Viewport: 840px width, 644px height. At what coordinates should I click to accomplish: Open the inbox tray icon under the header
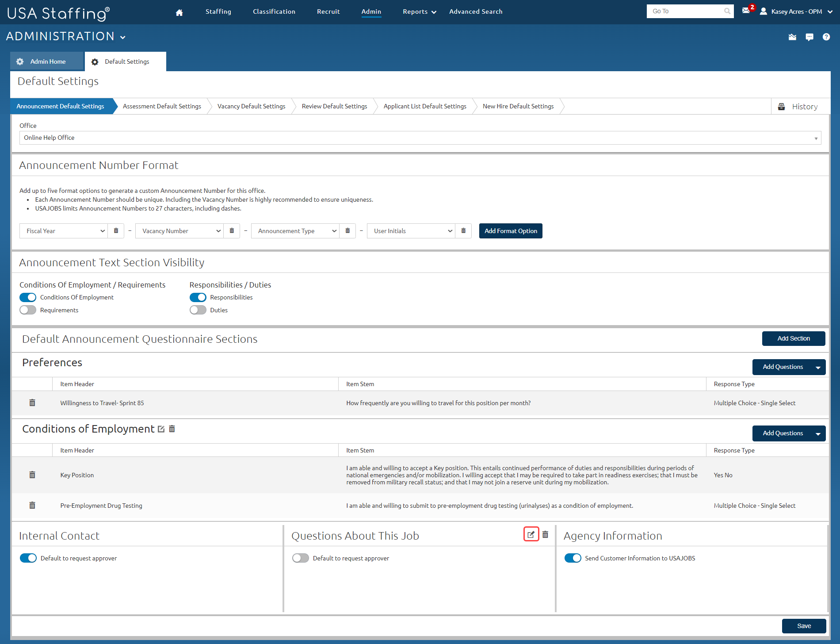[792, 37]
